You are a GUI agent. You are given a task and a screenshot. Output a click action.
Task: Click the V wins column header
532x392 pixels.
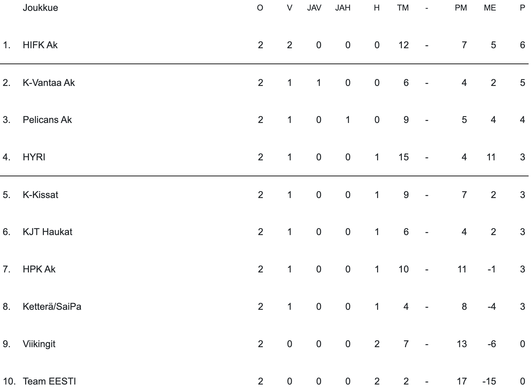tap(289, 8)
